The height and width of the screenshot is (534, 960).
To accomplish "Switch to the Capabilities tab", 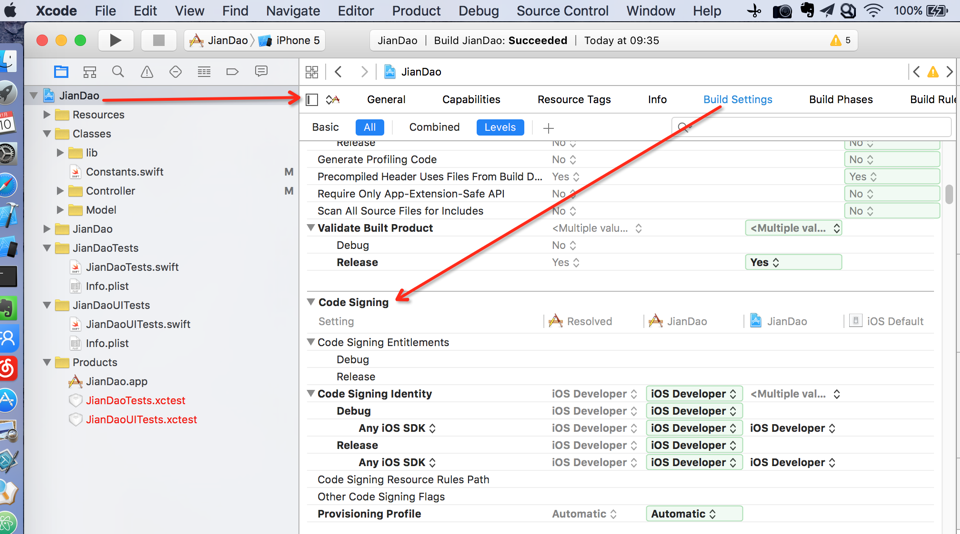I will [471, 99].
